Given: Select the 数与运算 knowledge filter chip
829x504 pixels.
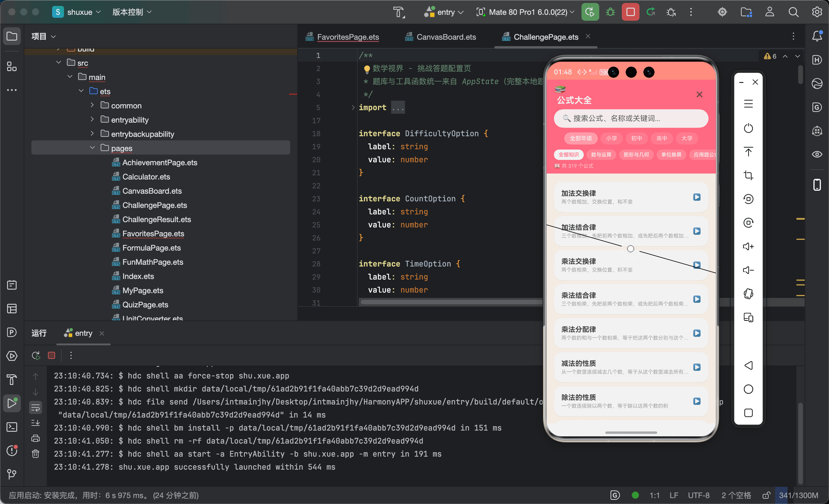Looking at the screenshot, I should coord(601,155).
